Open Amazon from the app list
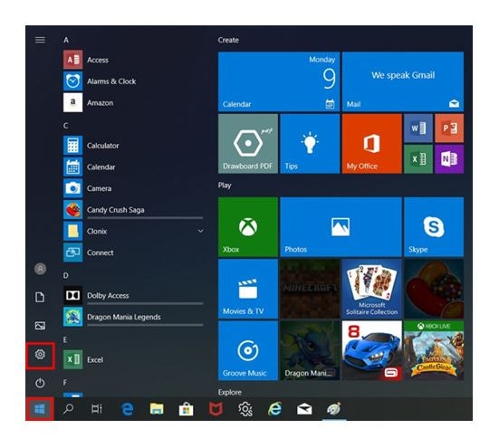The height and width of the screenshot is (448, 499). point(133,102)
